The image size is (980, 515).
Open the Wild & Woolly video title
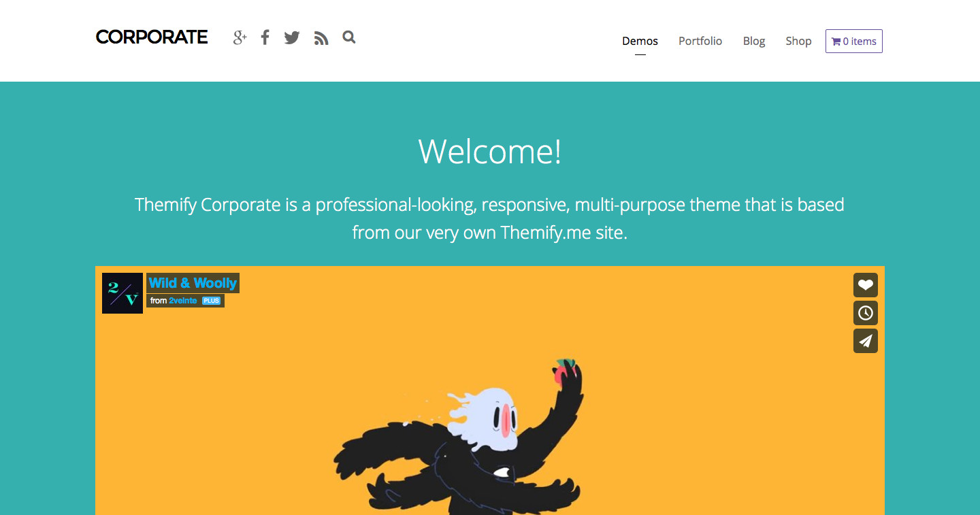[x=193, y=283]
